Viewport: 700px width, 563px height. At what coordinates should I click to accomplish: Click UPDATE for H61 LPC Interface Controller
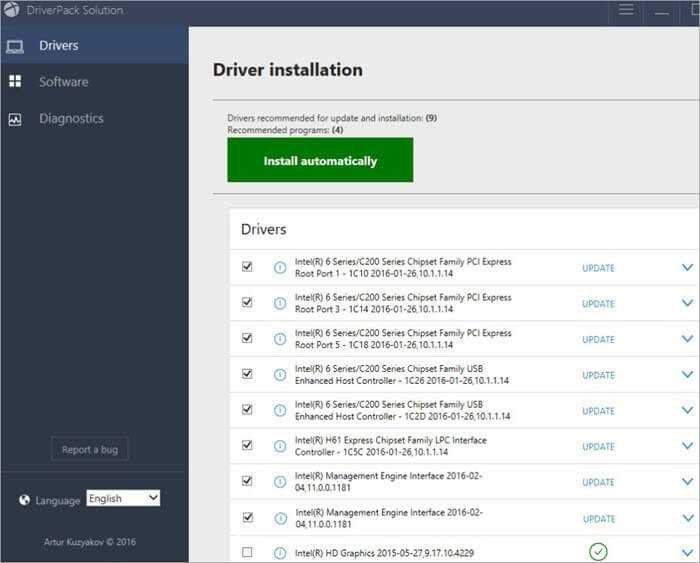[x=598, y=446]
